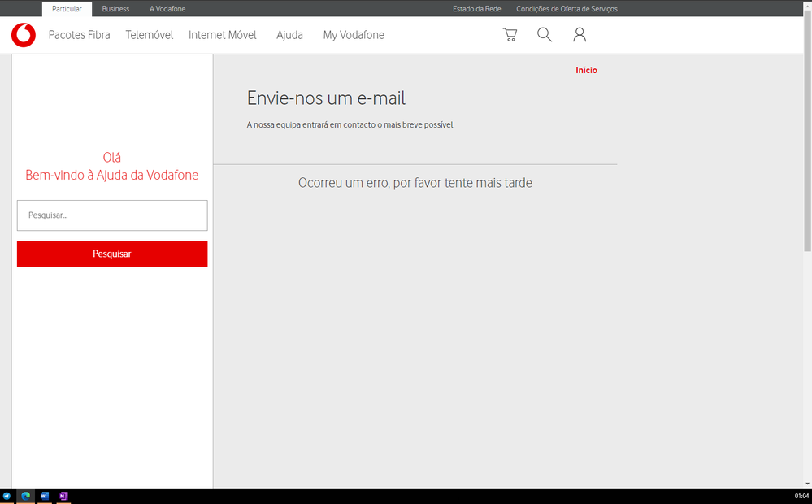Click the search magnifier icon
The height and width of the screenshot is (504, 812).
[545, 35]
